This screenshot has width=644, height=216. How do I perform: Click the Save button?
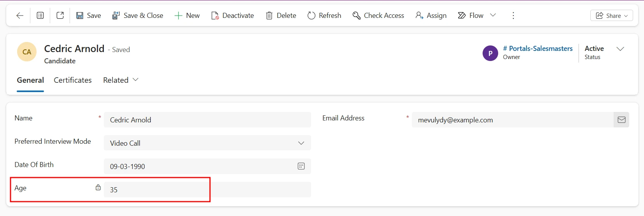[88, 16]
